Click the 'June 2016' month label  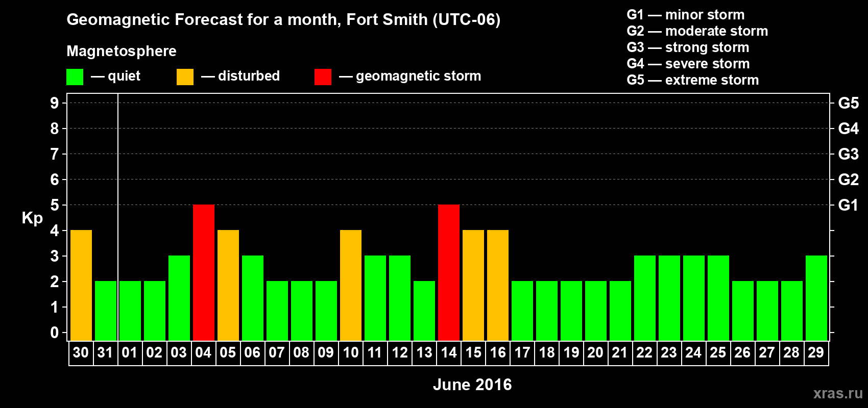pyautogui.click(x=472, y=385)
